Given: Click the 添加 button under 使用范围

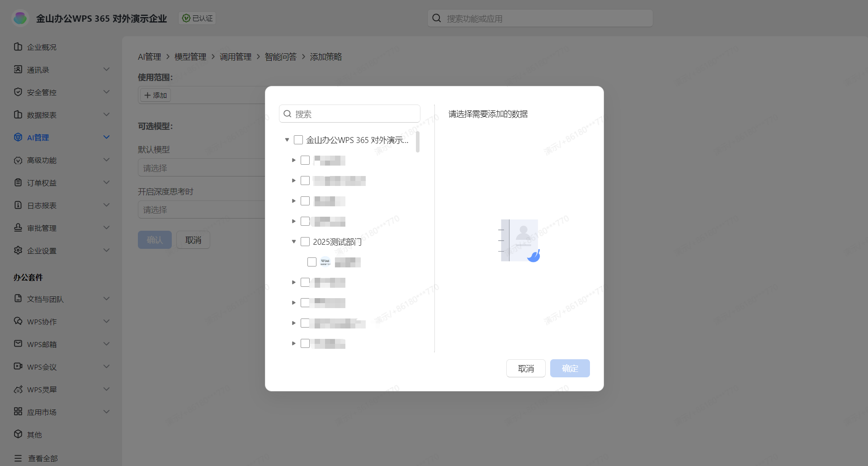Looking at the screenshot, I should 156,95.
